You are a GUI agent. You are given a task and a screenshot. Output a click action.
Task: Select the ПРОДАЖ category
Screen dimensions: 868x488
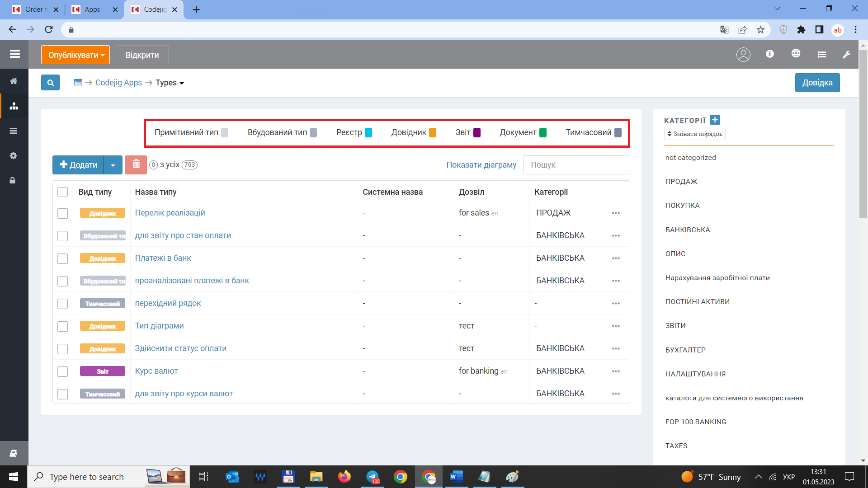pos(681,181)
